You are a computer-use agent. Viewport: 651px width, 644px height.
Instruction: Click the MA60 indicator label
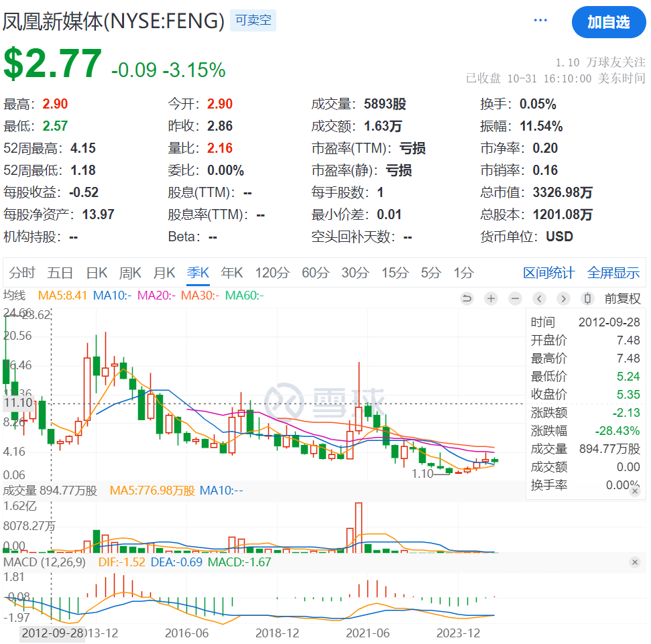[x=245, y=296]
